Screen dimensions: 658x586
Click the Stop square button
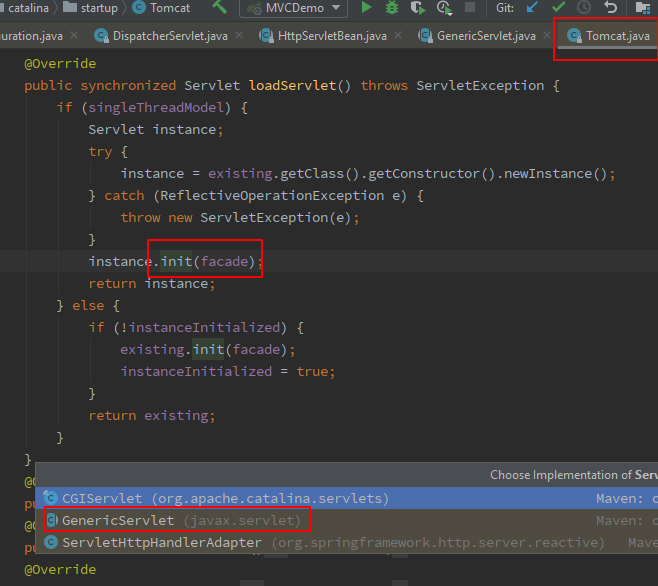470,8
